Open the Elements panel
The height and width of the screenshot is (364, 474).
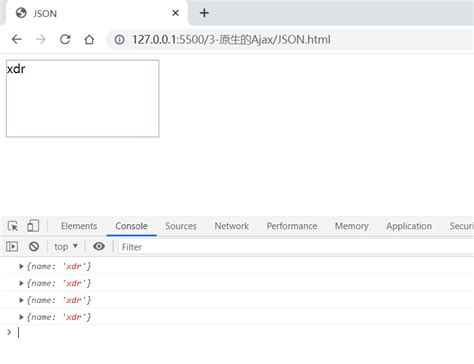pos(79,226)
